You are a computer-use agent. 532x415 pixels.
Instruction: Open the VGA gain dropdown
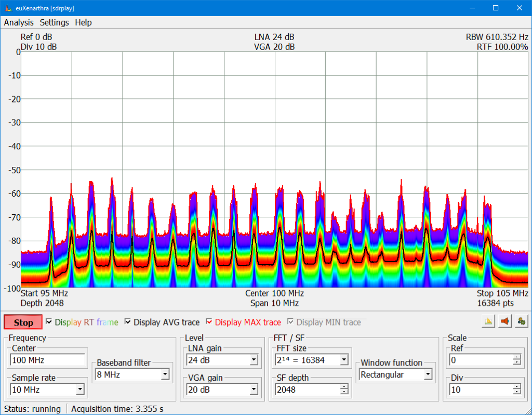[x=254, y=390]
